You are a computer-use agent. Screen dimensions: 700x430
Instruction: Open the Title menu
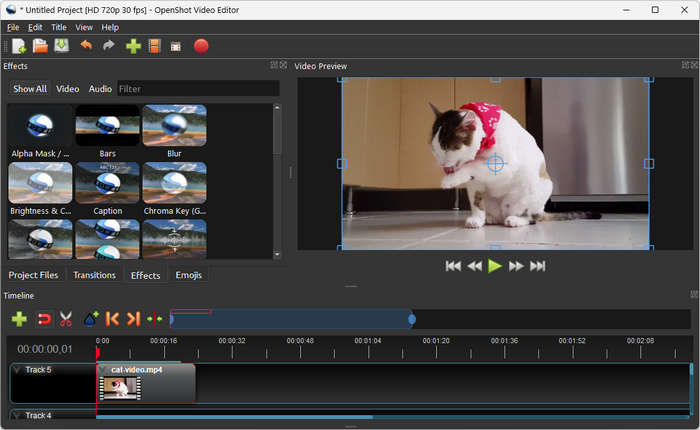(x=58, y=27)
